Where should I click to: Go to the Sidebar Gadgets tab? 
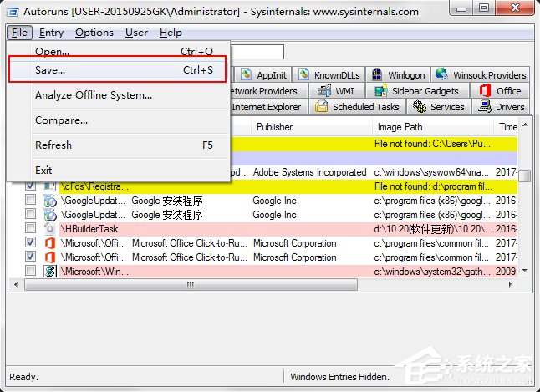(416, 91)
